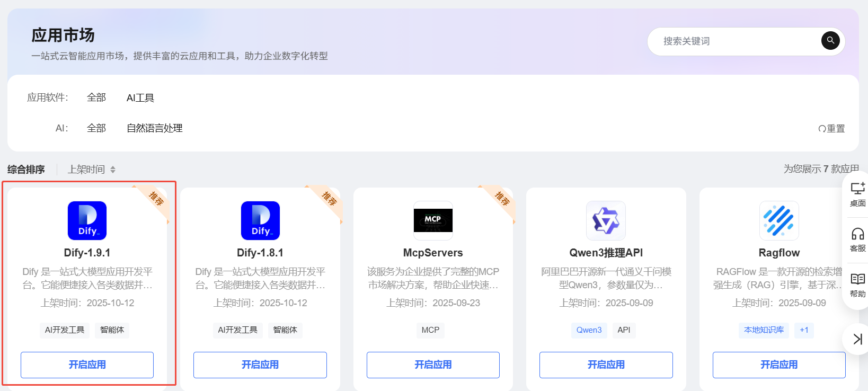This screenshot has width=868, height=391.
Task: Open the McpServers app icon
Action: pos(433,220)
